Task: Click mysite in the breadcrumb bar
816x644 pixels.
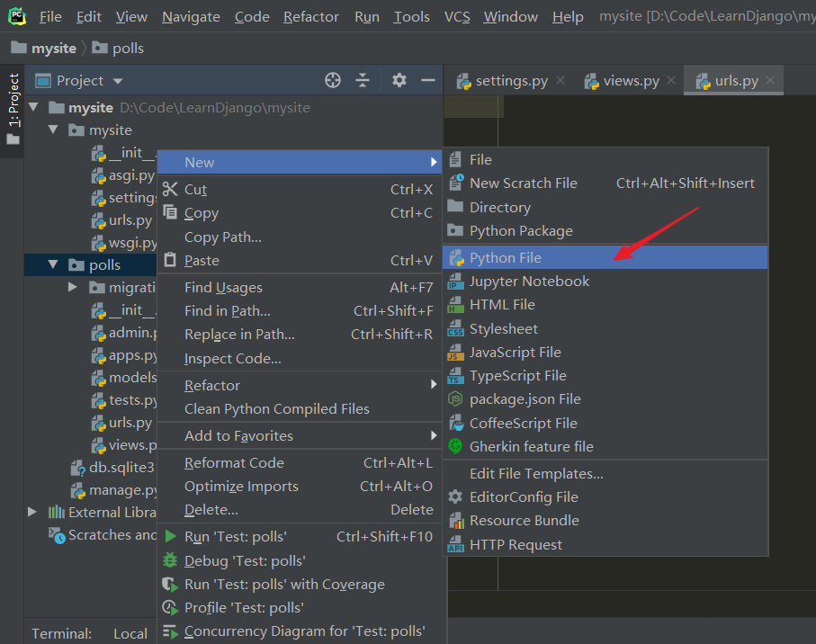Action: [44, 48]
